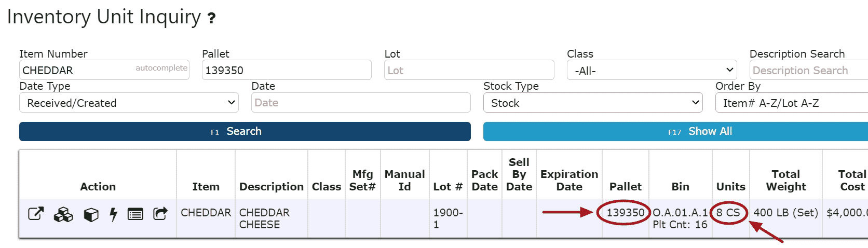Click the list detail action icon
Screen dimensions: 868x248
pyautogui.click(x=135, y=214)
